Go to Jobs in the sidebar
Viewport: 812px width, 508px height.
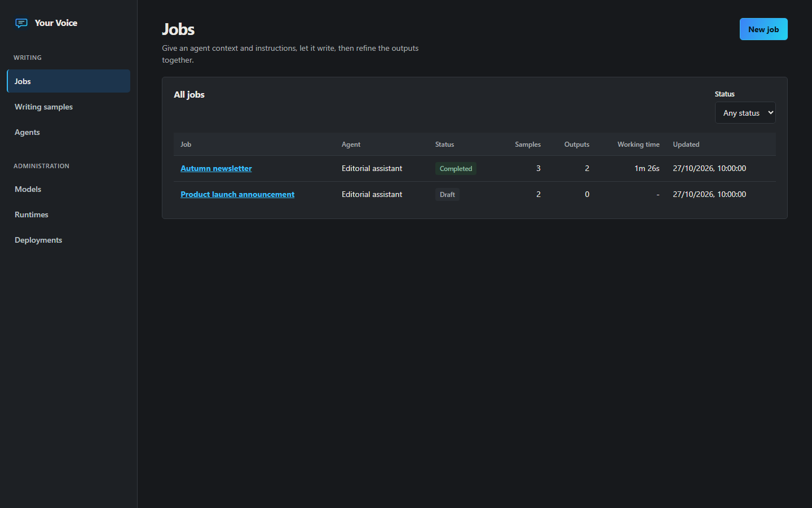[x=68, y=81]
